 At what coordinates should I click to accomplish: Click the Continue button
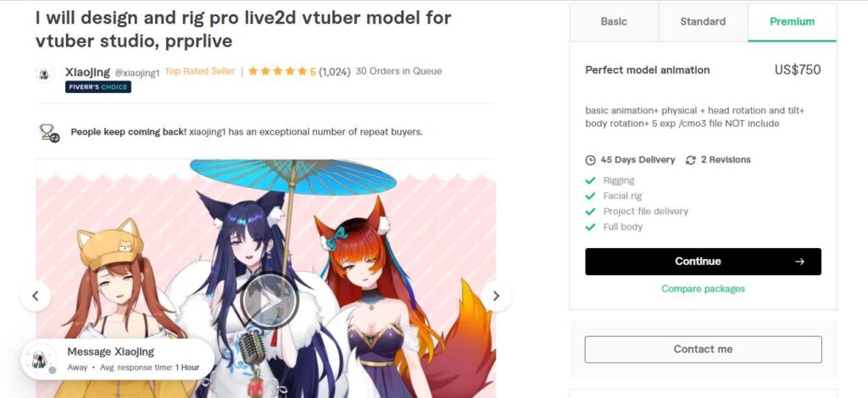coord(703,262)
